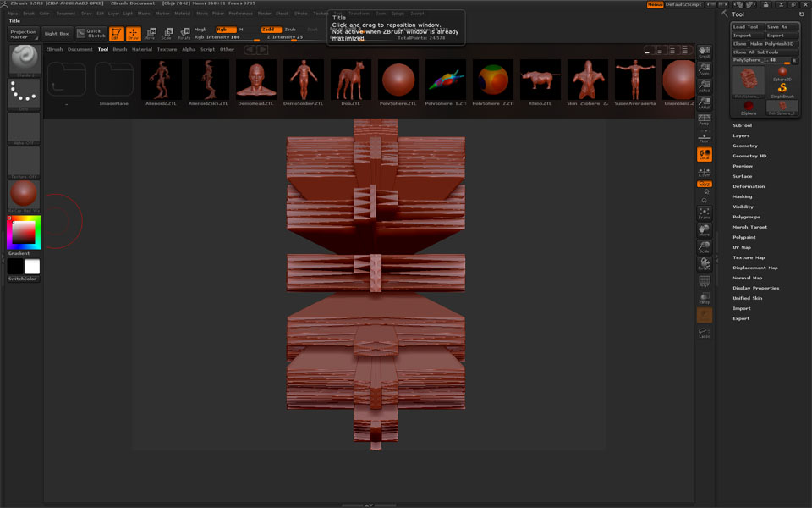Open Projection Master
The width and height of the screenshot is (812, 508).
pos(24,34)
